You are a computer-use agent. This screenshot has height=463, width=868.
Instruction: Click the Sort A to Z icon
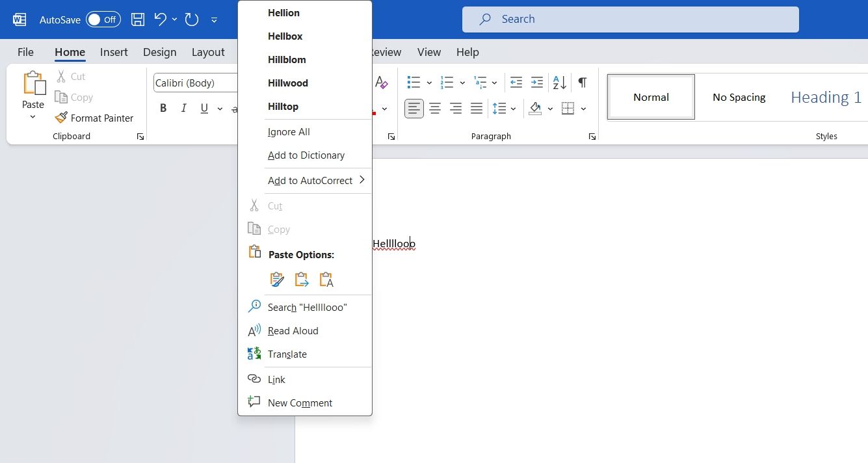(559, 83)
